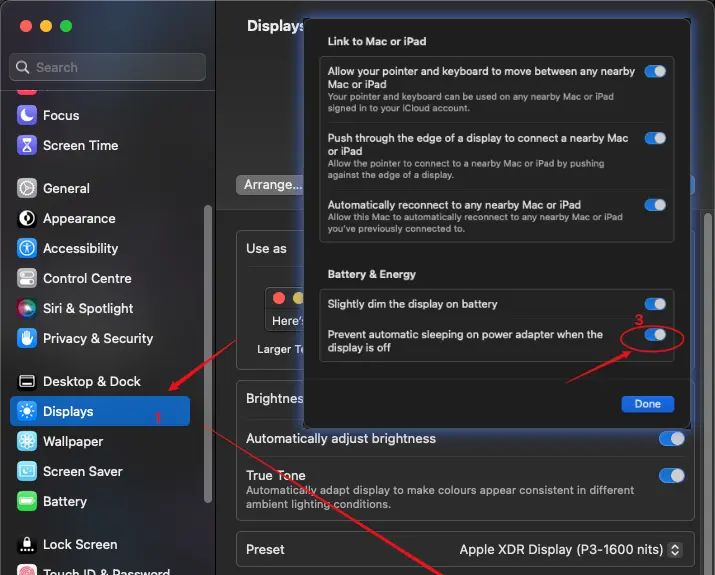Click the sidebar vertical scrollbar
The image size is (715, 575).
208,354
